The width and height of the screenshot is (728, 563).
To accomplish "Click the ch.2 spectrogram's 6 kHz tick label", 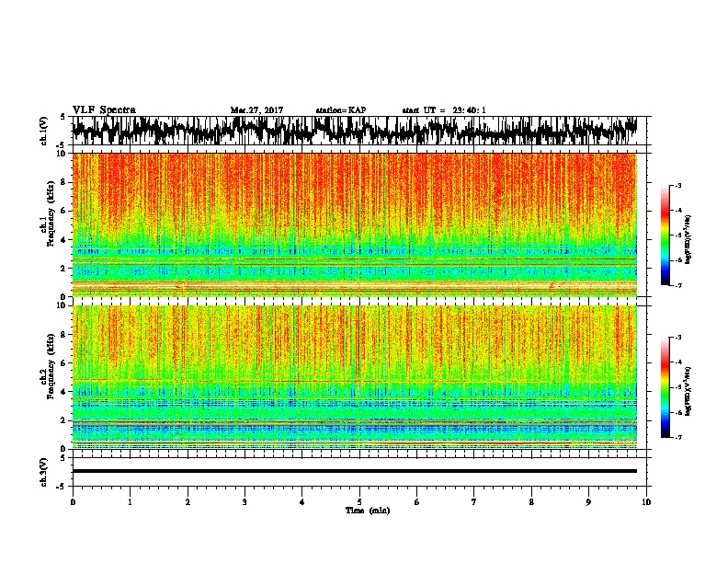I will (63, 363).
